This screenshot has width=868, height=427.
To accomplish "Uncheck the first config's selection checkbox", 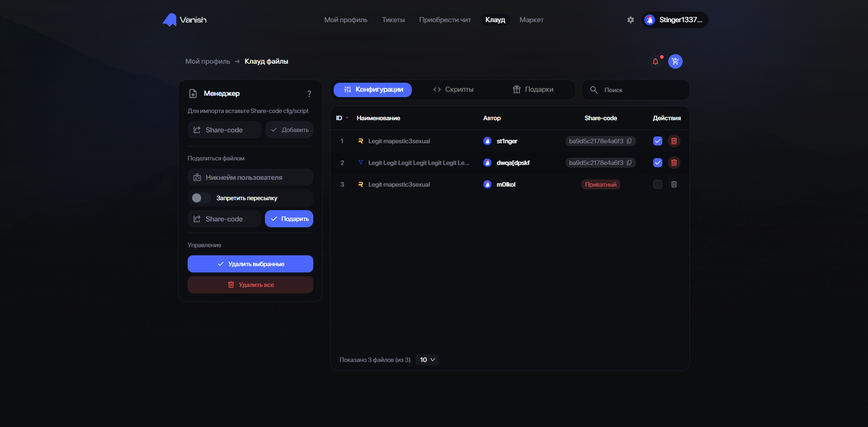I will coord(658,141).
